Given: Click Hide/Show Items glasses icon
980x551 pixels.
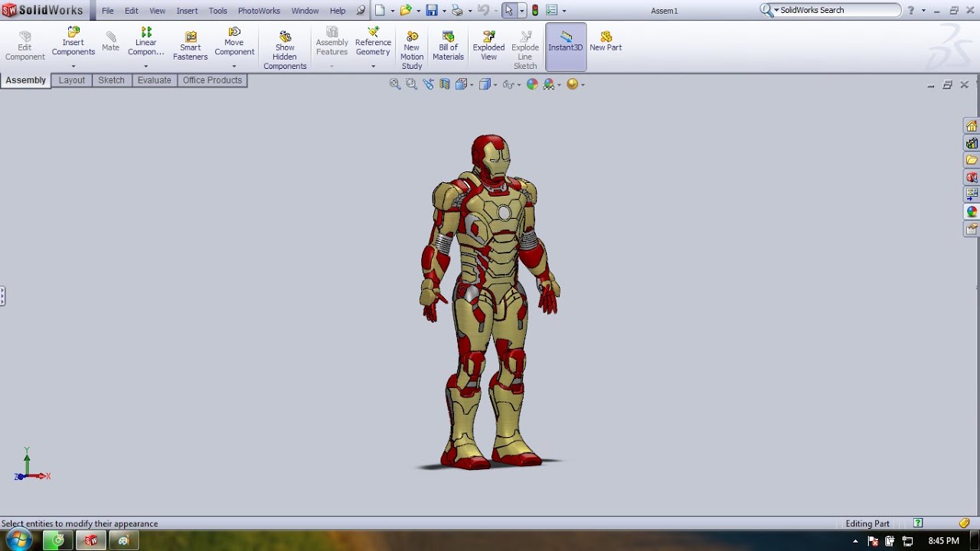Looking at the screenshot, I should coord(508,84).
